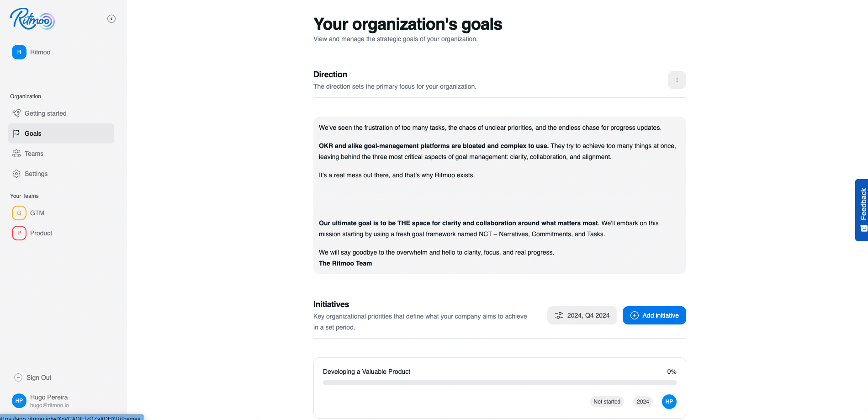Click the Not started status badge

pos(607,402)
